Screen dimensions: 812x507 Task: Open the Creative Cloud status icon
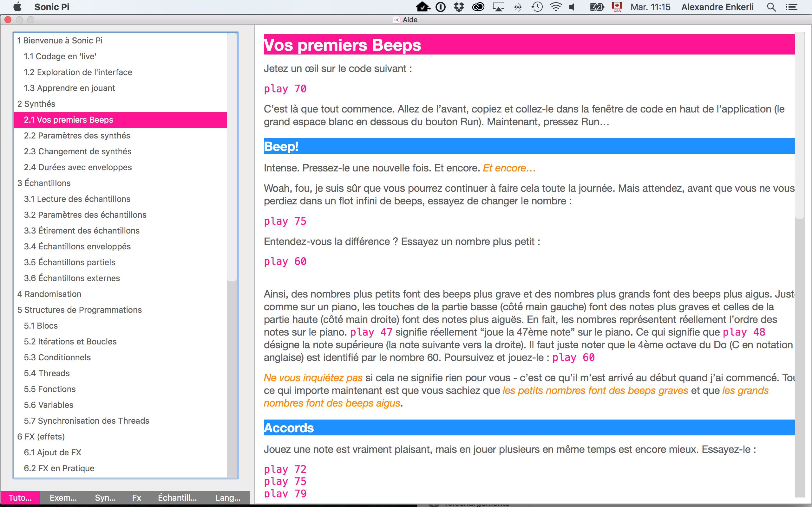click(478, 7)
